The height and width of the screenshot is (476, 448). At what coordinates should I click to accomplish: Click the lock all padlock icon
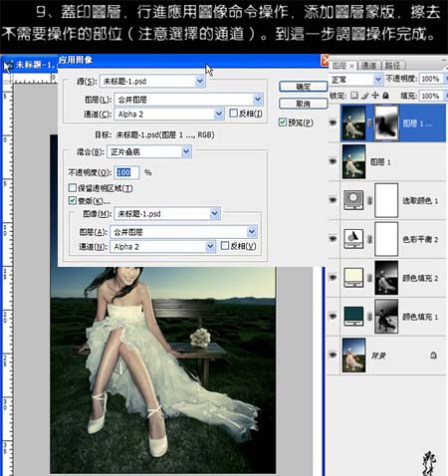click(385, 96)
